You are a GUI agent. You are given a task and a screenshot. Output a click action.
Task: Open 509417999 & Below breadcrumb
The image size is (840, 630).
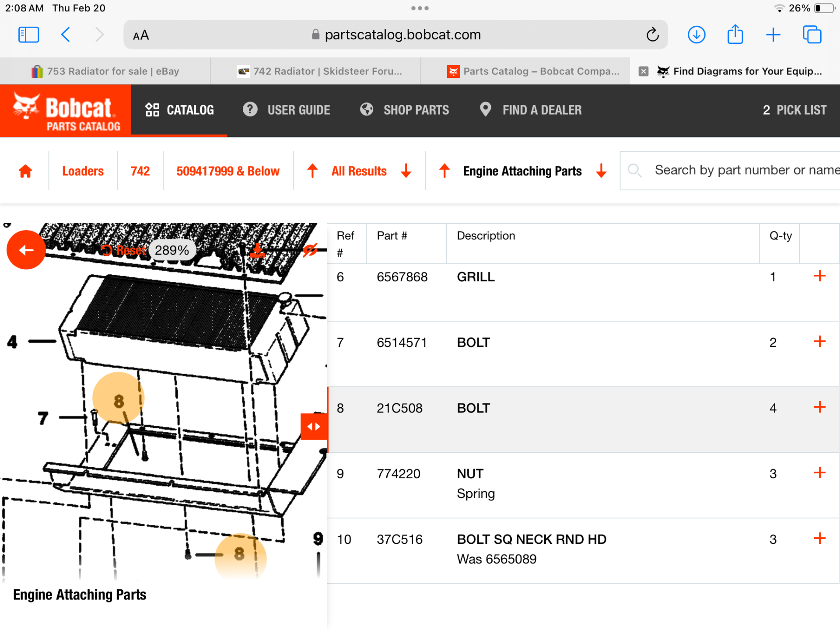pyautogui.click(x=228, y=171)
